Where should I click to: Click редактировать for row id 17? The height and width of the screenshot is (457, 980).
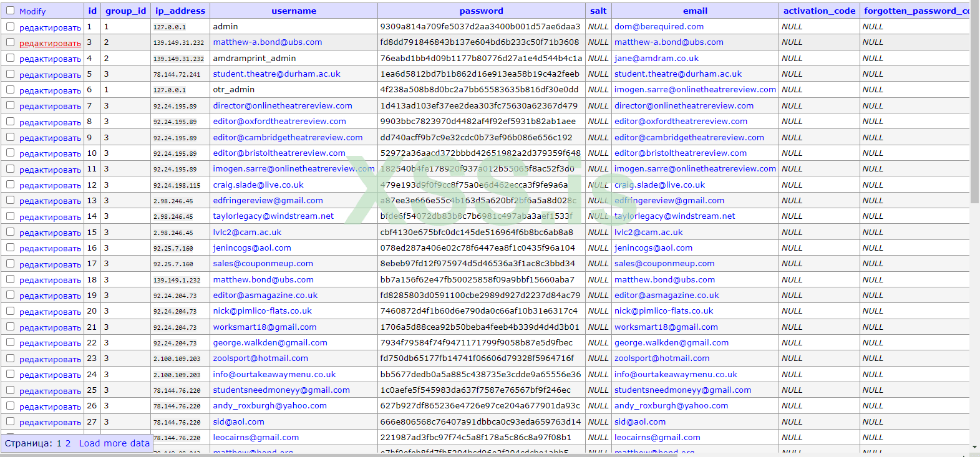tap(50, 264)
